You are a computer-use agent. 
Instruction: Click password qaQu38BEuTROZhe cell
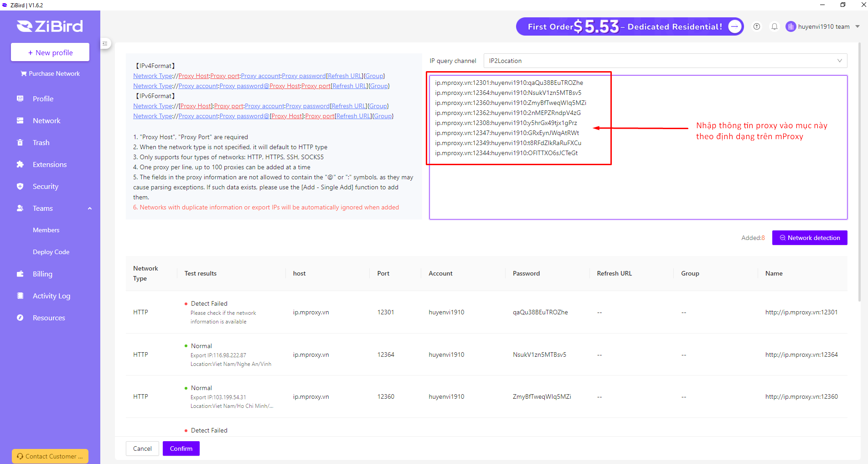[540, 312]
